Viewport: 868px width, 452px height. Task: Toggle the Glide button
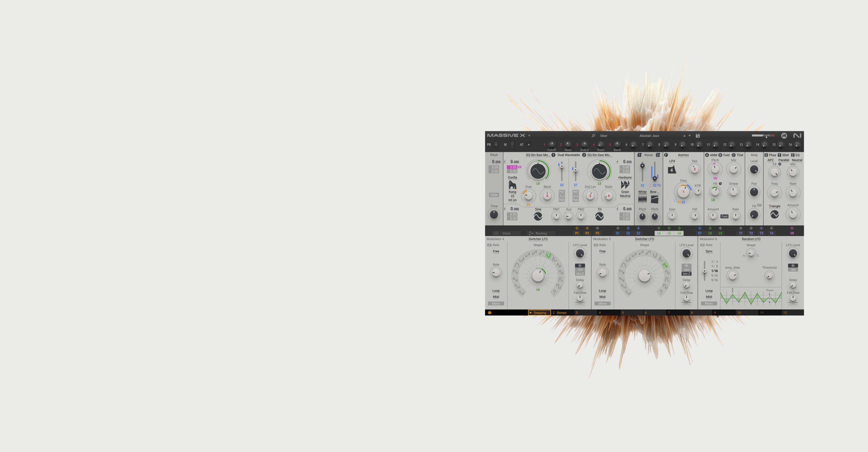point(494,195)
